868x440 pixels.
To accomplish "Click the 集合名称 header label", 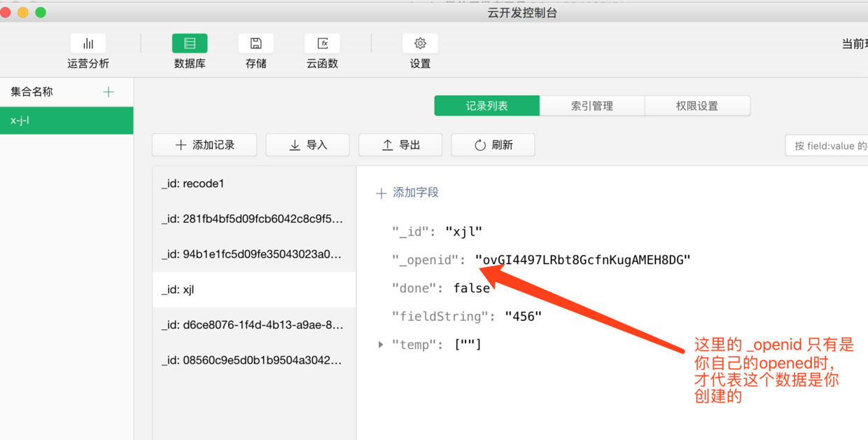I will [x=31, y=92].
